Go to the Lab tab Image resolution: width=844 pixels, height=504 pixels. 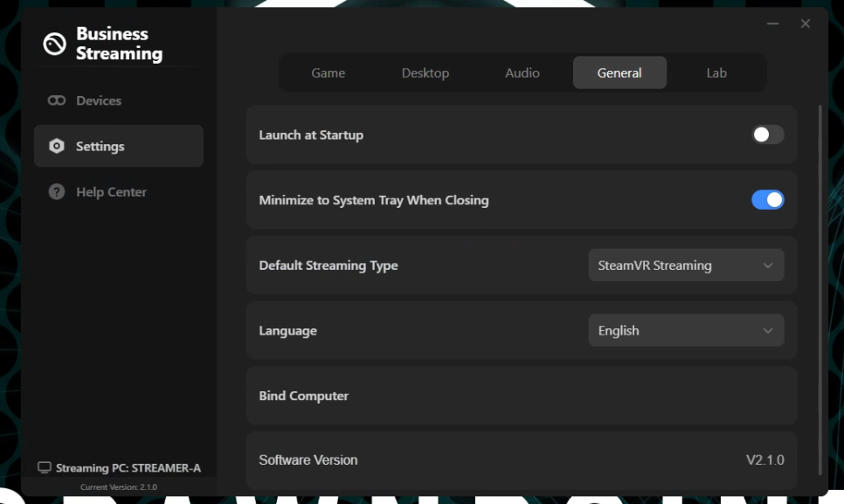pyautogui.click(x=716, y=73)
